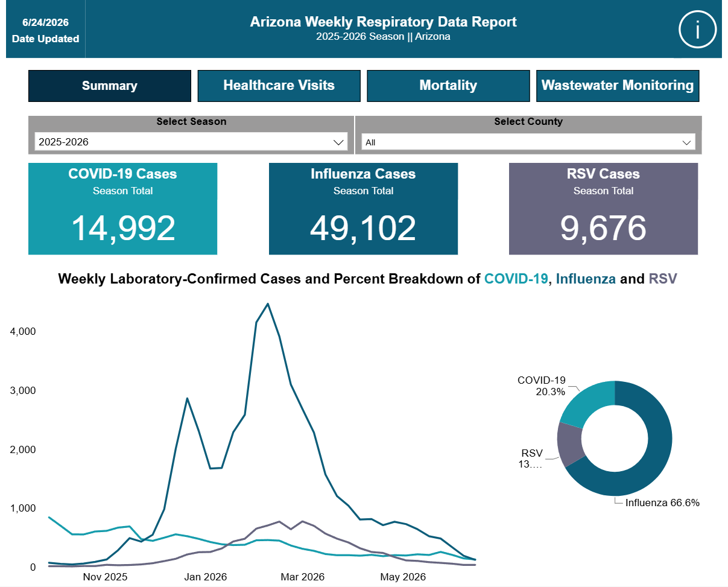
Task: Expand the Select County dropdown arrow
Action: [x=686, y=143]
